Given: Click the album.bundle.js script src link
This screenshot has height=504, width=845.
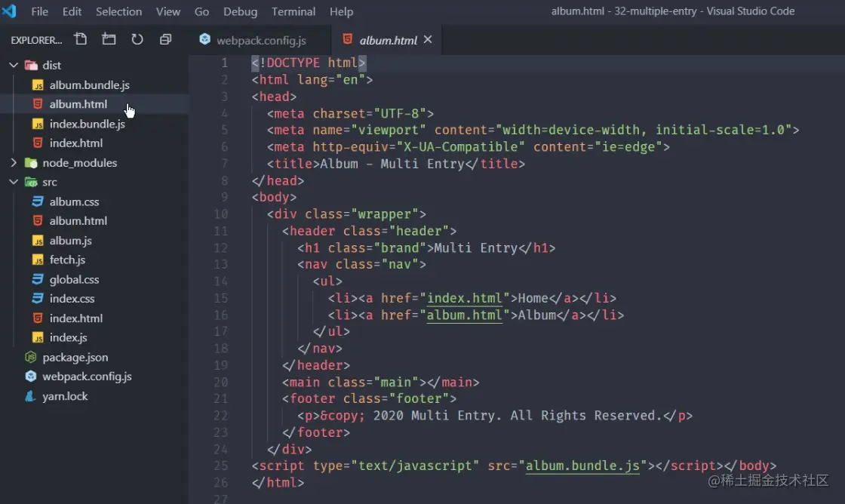Looking at the screenshot, I should [582, 466].
